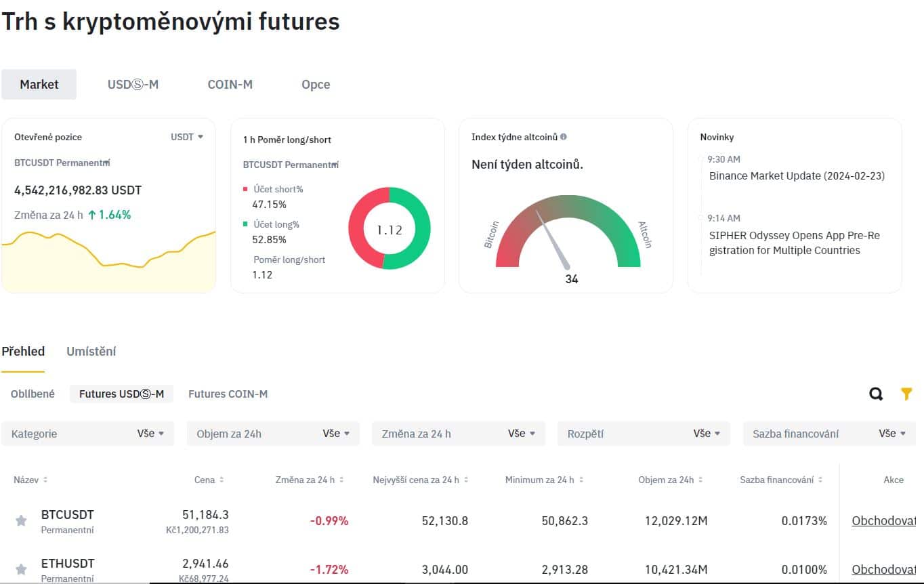
Task: Click the search magnifier icon
Action: pyautogui.click(x=876, y=394)
